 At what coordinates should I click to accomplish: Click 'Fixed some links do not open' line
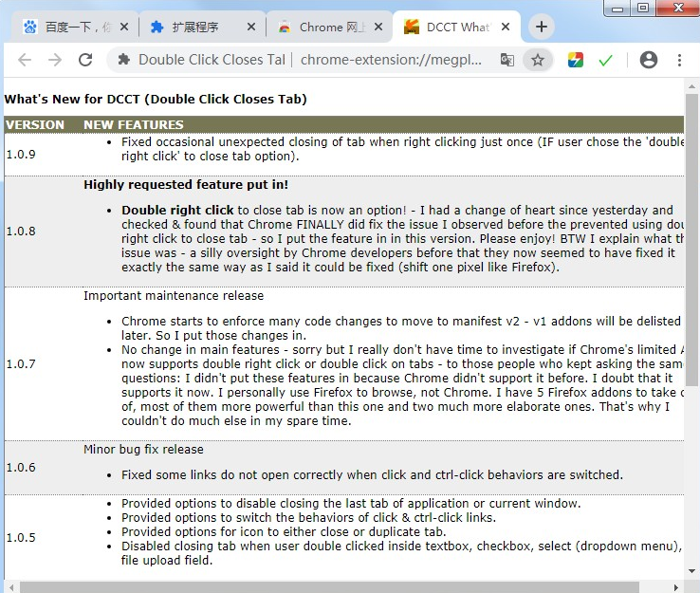pos(372,474)
